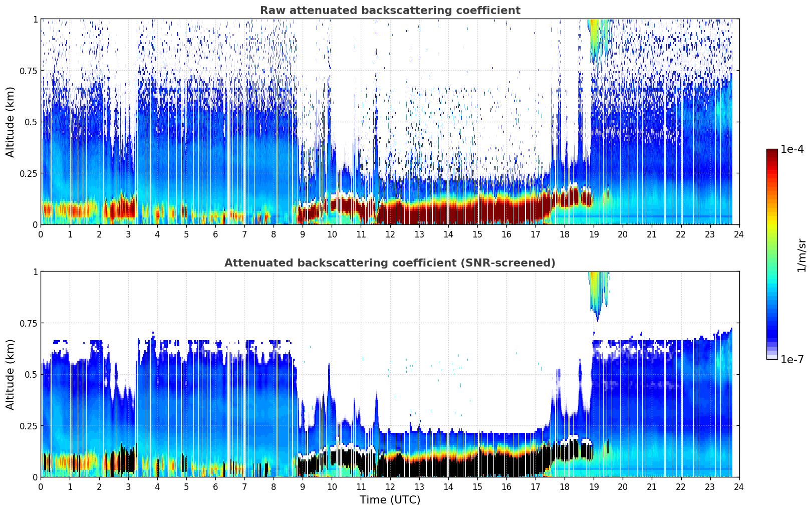Click hour tick '10' under the SNR-screened plot
The width and height of the screenshot is (812, 511).
[x=332, y=486]
